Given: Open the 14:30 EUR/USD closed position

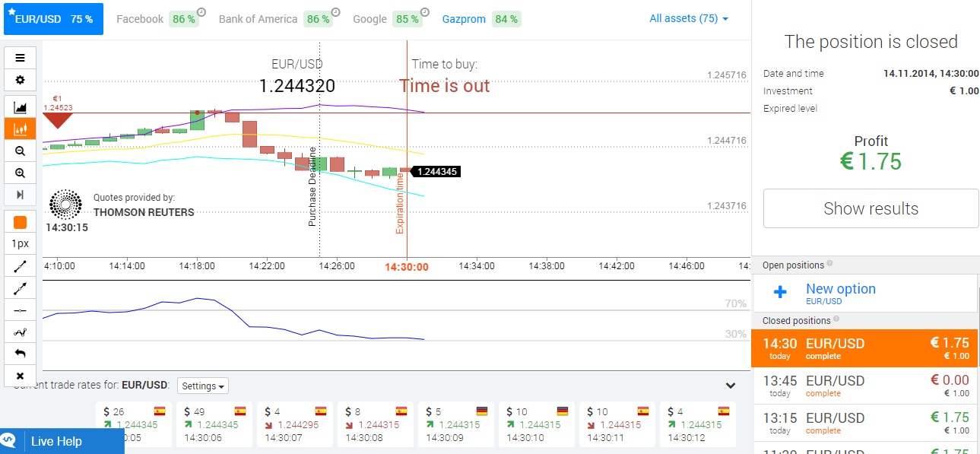Looking at the screenshot, I should [x=866, y=349].
